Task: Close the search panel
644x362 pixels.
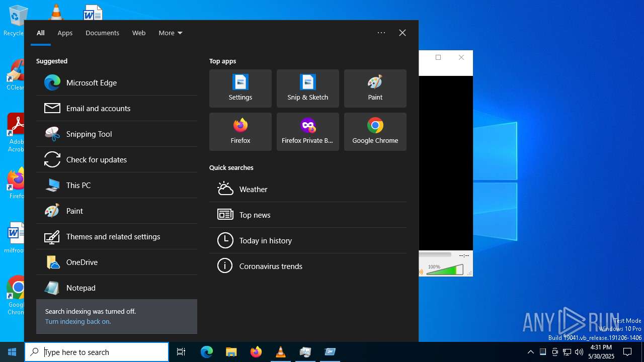Action: [403, 33]
